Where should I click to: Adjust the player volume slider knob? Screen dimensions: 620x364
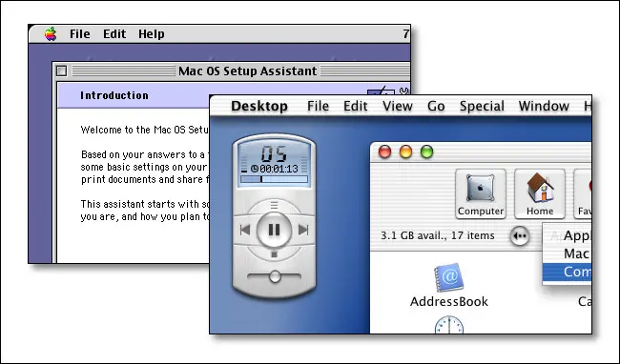click(275, 276)
